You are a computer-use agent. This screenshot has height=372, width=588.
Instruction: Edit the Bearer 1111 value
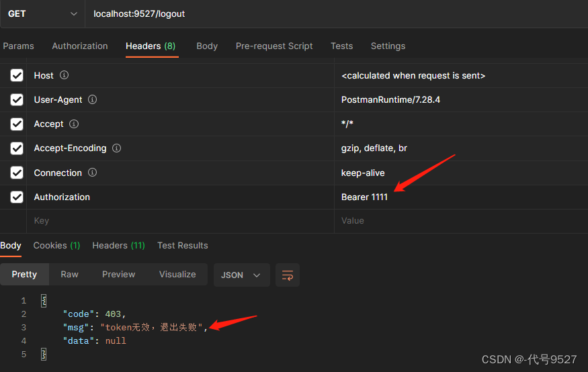[364, 197]
